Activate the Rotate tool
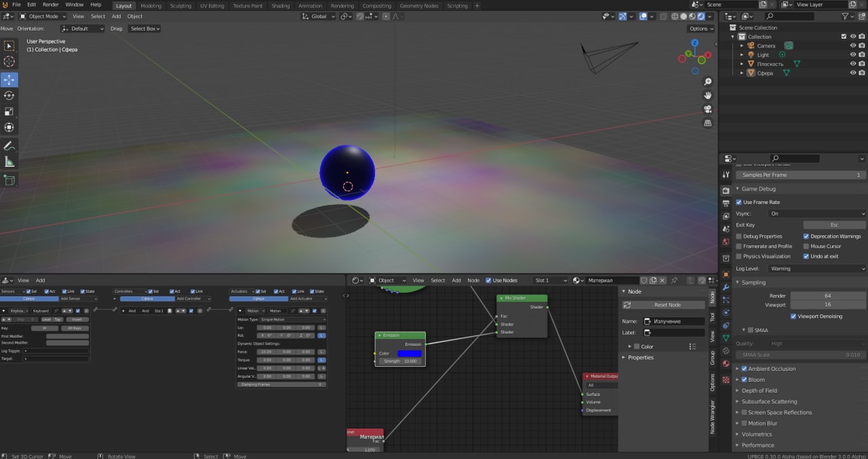The image size is (868, 459). [9, 96]
